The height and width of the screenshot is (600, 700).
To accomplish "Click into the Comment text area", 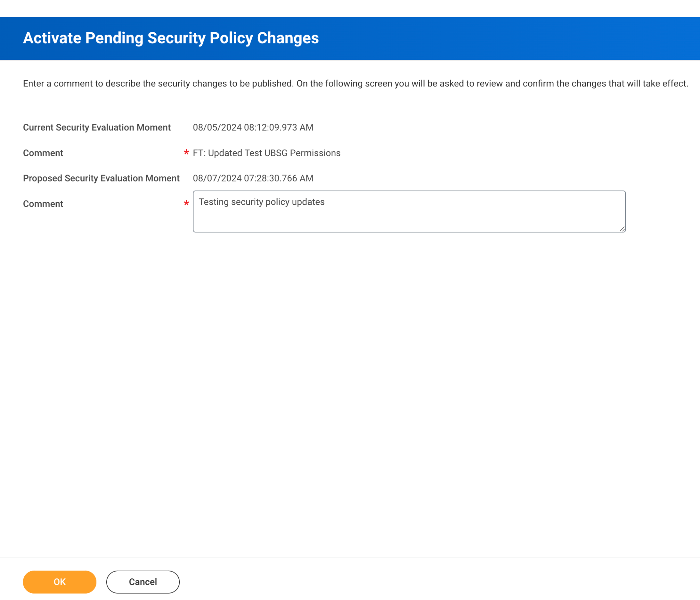I will [409, 212].
